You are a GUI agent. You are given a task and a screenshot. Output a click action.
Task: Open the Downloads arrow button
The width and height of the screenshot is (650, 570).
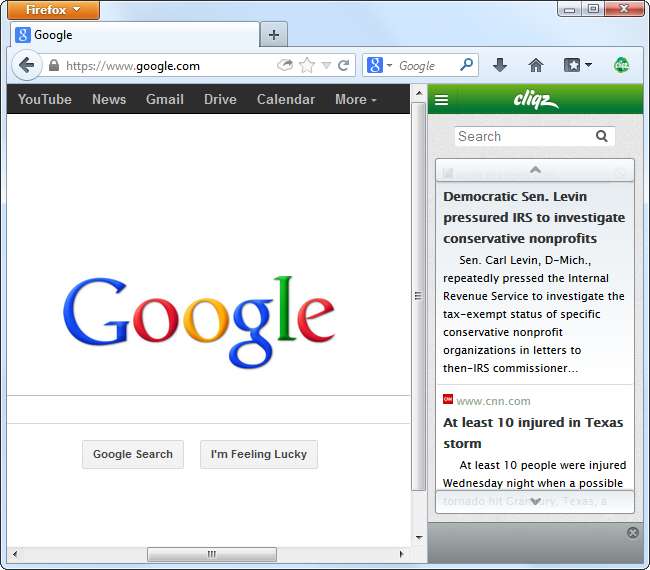(500, 66)
